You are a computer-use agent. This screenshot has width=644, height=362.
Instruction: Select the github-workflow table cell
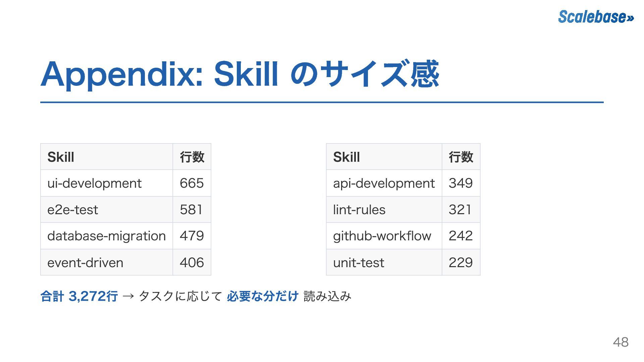pyautogui.click(x=382, y=236)
